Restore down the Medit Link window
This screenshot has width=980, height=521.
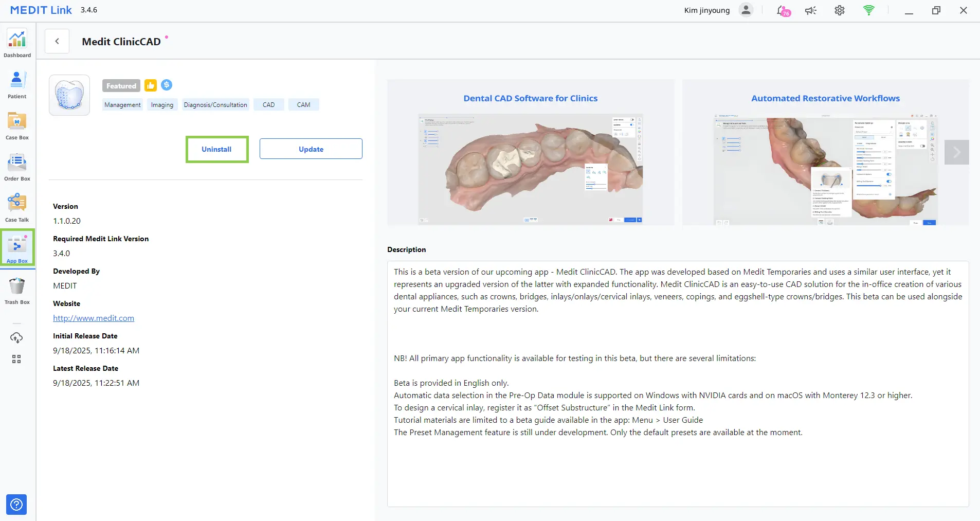point(936,10)
